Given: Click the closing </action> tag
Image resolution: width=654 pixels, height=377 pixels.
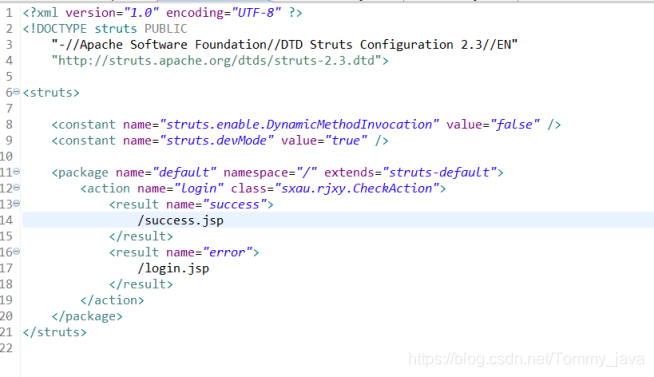Looking at the screenshot, I should point(112,301).
